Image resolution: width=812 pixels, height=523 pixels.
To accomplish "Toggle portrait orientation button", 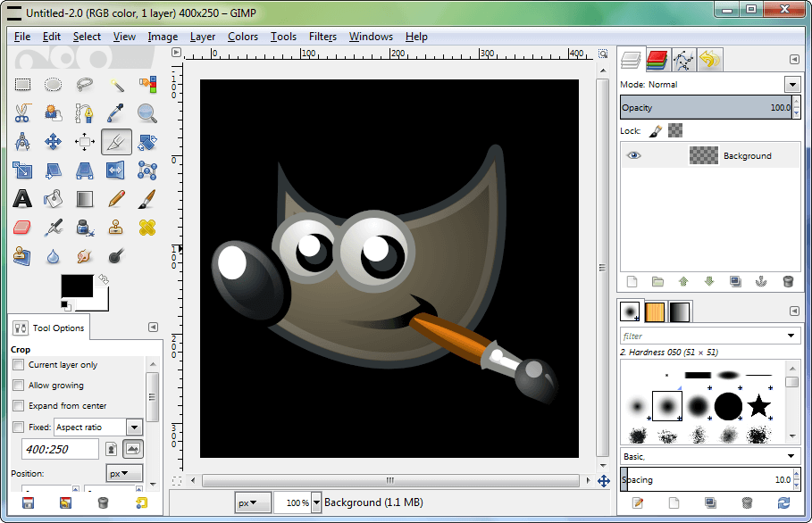I will tap(112, 449).
